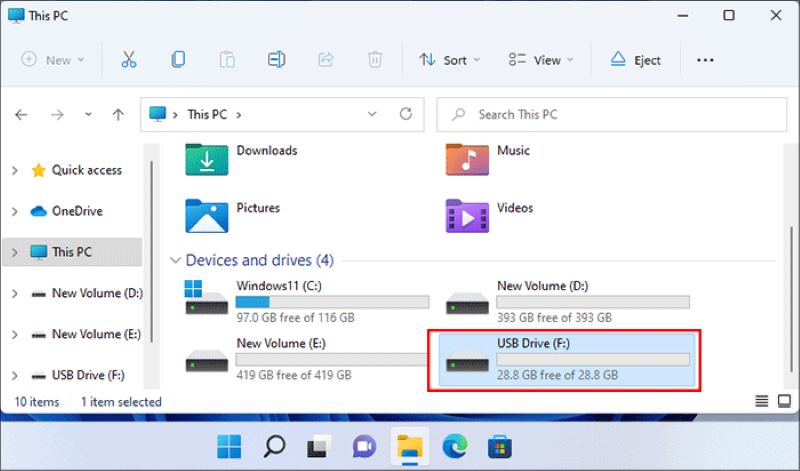Open the Sort dropdown menu
The image size is (800, 471).
coord(449,60)
